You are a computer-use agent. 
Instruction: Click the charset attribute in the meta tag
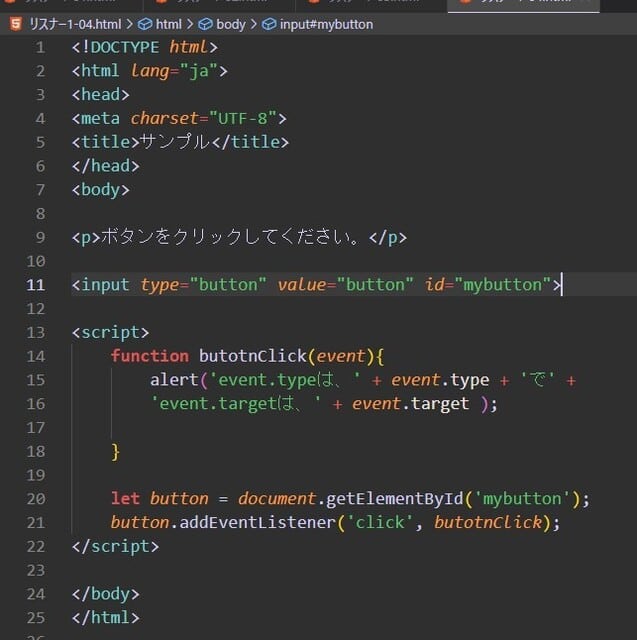[x=164, y=118]
